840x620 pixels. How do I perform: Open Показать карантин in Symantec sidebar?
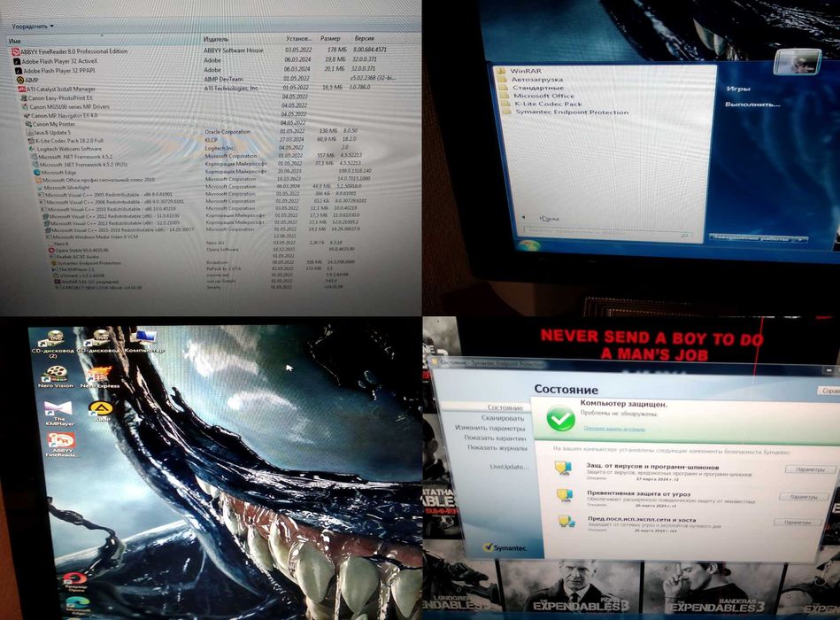[x=495, y=438]
